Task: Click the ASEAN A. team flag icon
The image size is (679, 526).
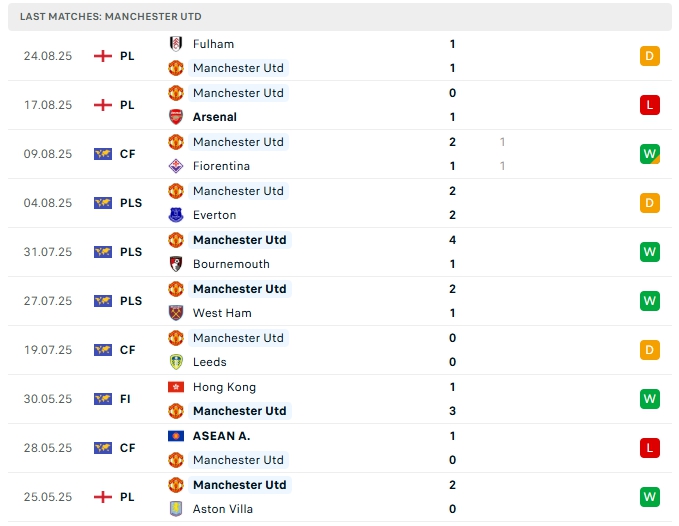Action: pos(176,436)
